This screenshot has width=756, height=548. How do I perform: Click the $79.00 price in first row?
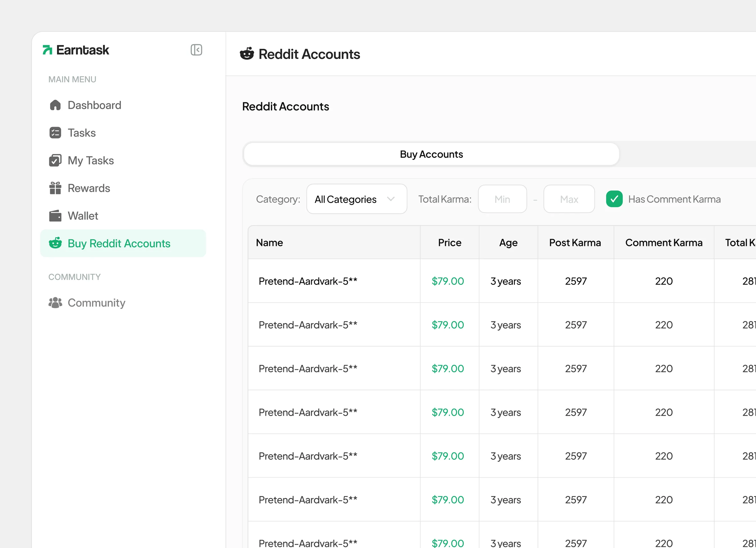(448, 281)
